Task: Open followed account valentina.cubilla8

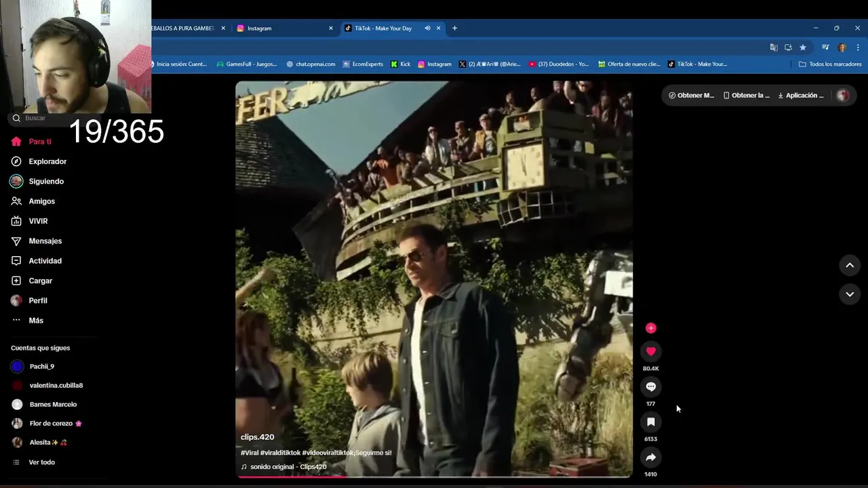Action: [x=47, y=385]
